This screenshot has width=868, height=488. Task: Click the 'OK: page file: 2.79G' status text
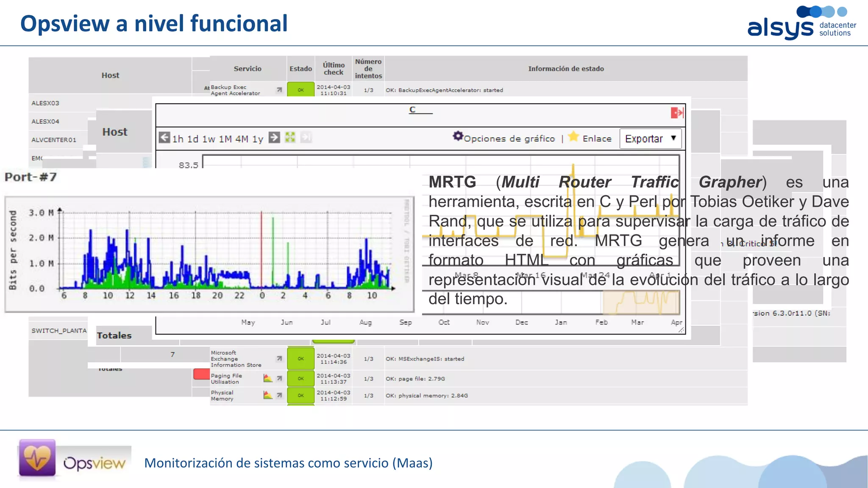[x=415, y=379]
